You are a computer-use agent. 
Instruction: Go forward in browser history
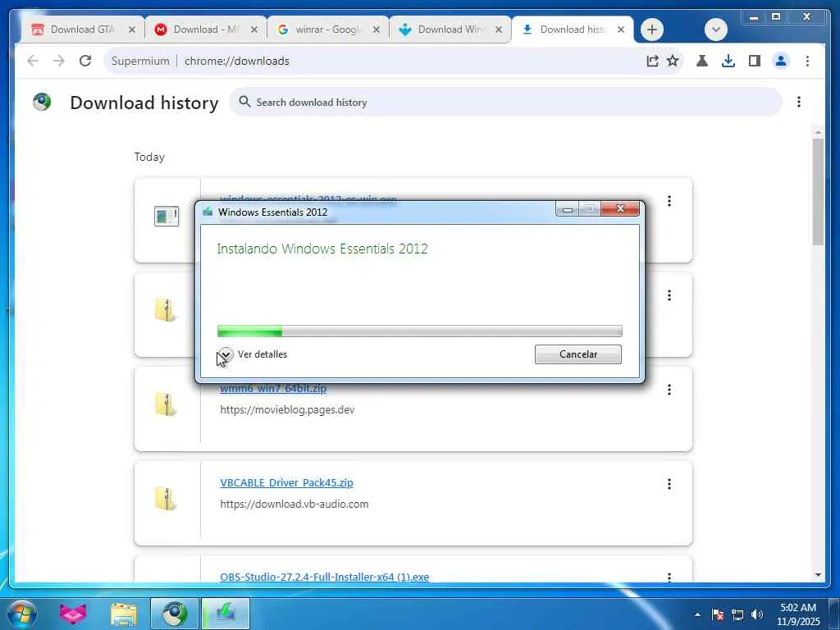[x=59, y=61]
